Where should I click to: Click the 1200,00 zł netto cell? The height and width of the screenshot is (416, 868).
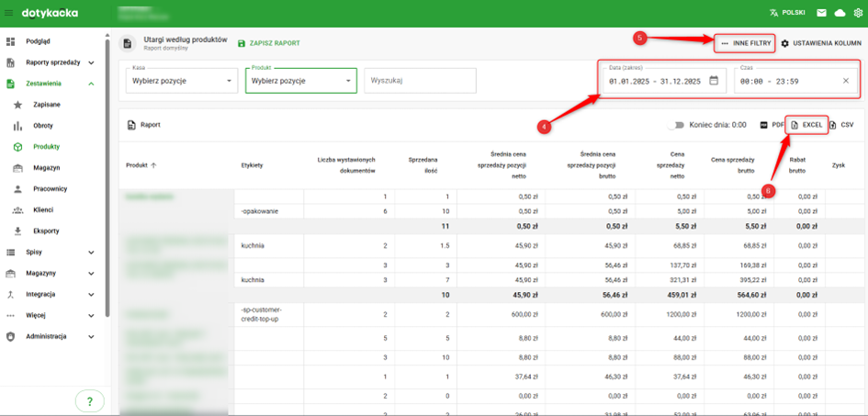point(669,315)
